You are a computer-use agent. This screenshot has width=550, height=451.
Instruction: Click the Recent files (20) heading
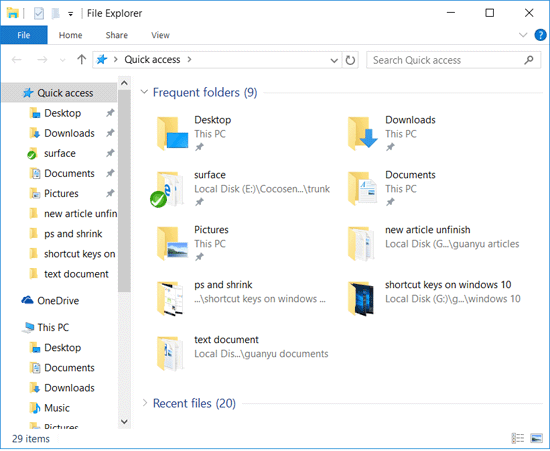(194, 404)
